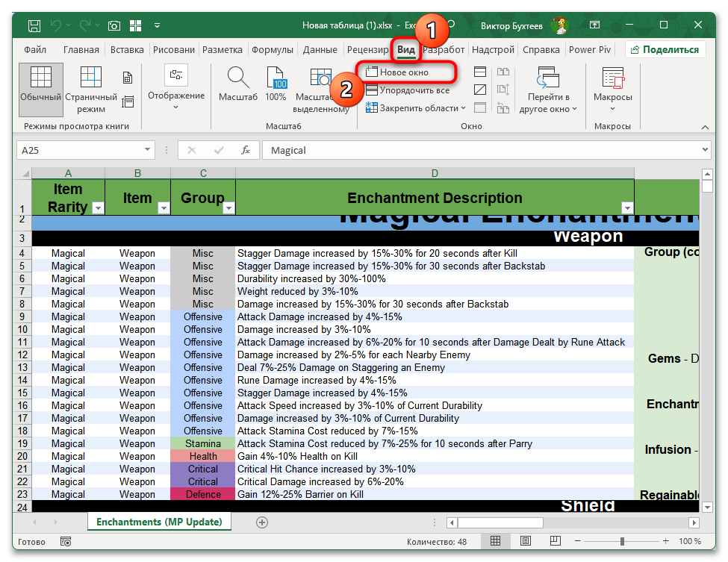Open the Данные ribbon tab
728x562 pixels.
320,50
